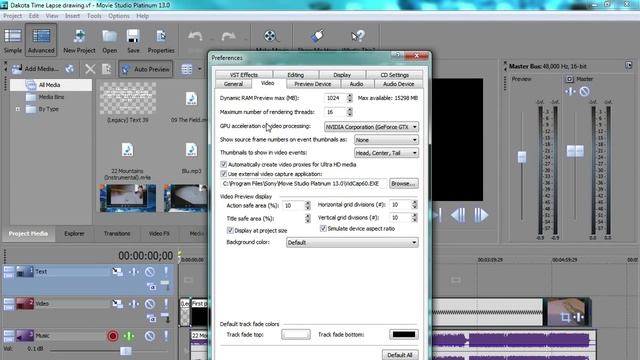Click the What's This help cursor icon

358,36
